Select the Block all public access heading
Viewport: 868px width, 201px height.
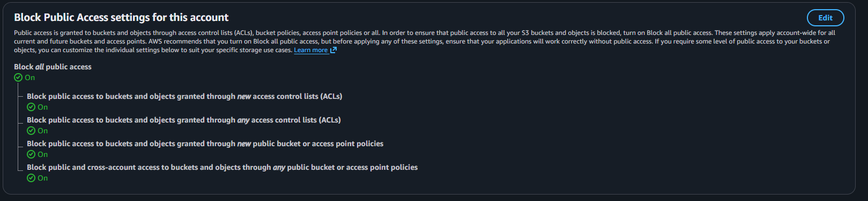pyautogui.click(x=53, y=67)
